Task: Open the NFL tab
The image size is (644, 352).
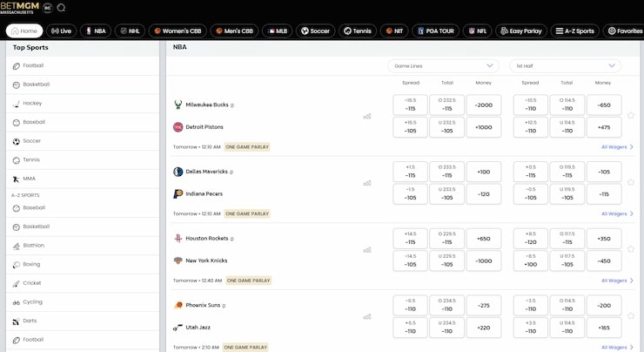Action: [478, 30]
